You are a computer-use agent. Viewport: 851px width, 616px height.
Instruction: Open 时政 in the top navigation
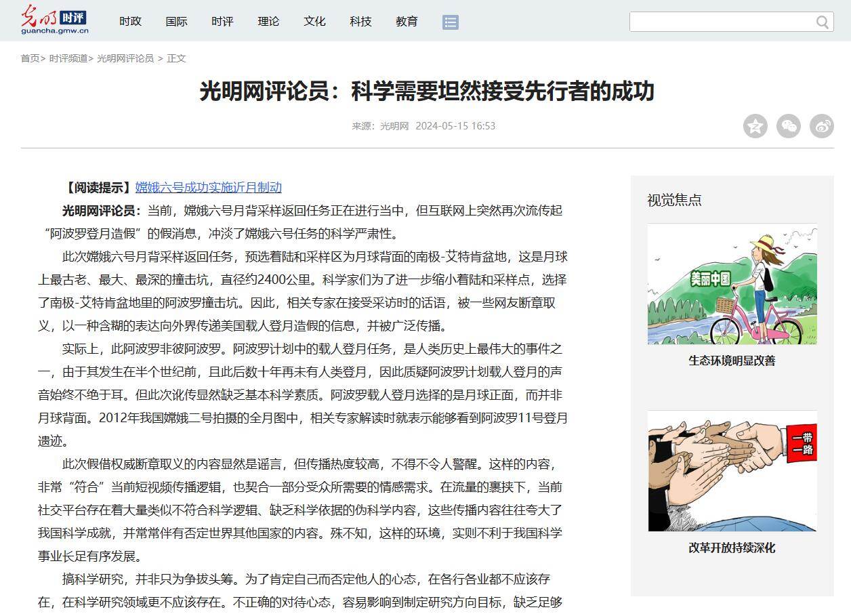(130, 22)
